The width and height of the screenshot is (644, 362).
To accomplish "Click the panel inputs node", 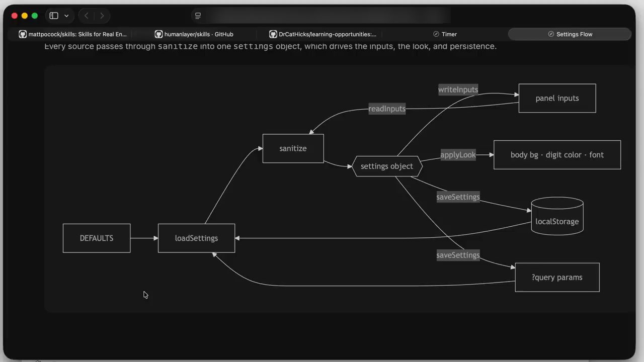I will (557, 98).
